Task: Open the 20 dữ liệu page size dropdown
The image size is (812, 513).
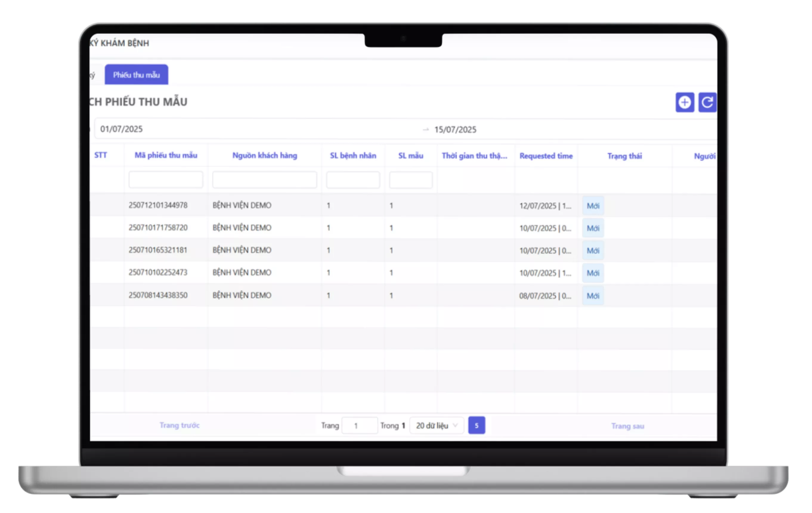Action: (x=437, y=425)
